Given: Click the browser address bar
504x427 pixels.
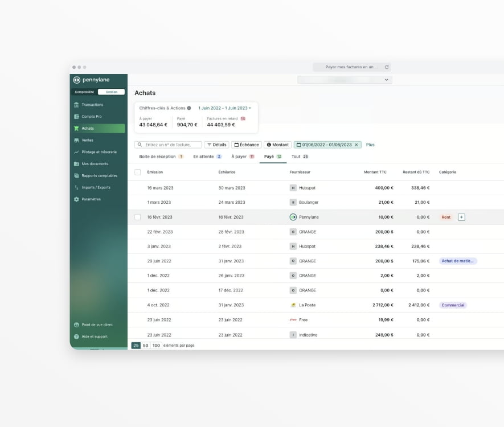Looking at the screenshot, I should pos(351,67).
